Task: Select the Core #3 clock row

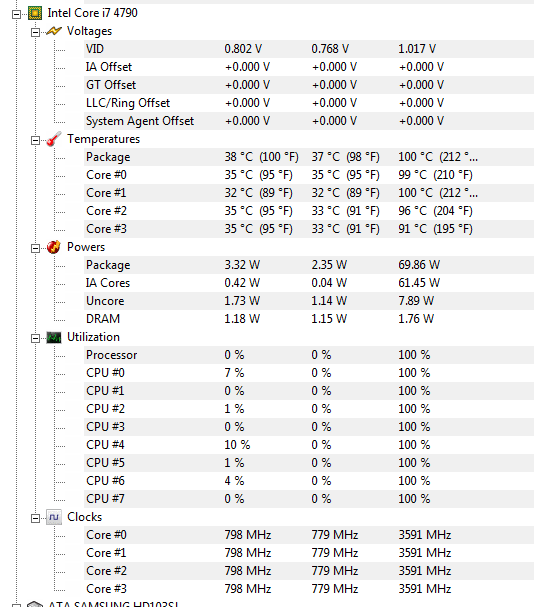Action: [x=309, y=589]
